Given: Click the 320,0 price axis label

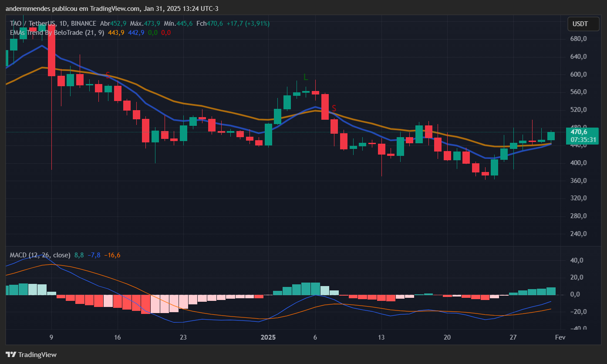Looking at the screenshot, I should coord(579,198).
